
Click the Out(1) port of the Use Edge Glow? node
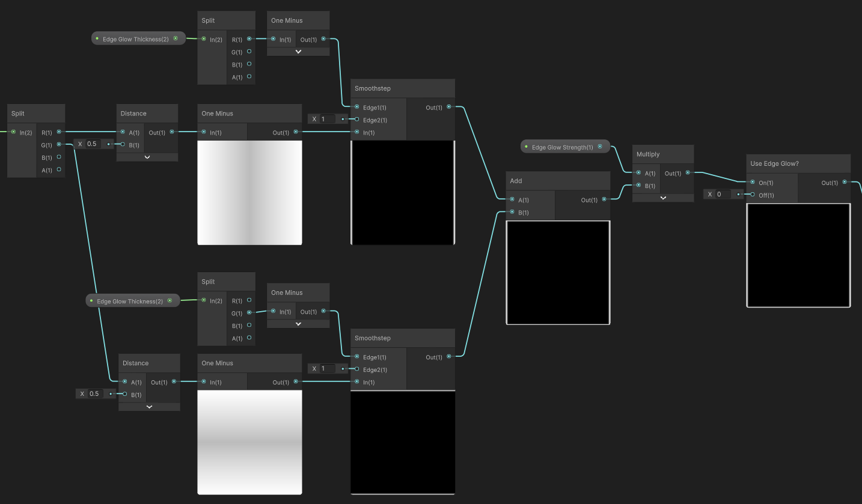845,183
